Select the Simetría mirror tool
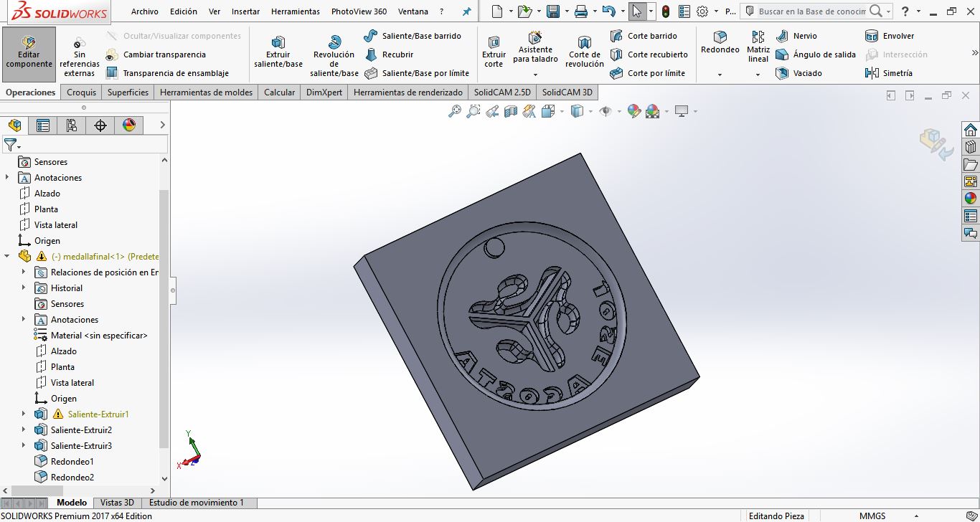The width and height of the screenshot is (980, 522). [x=889, y=73]
